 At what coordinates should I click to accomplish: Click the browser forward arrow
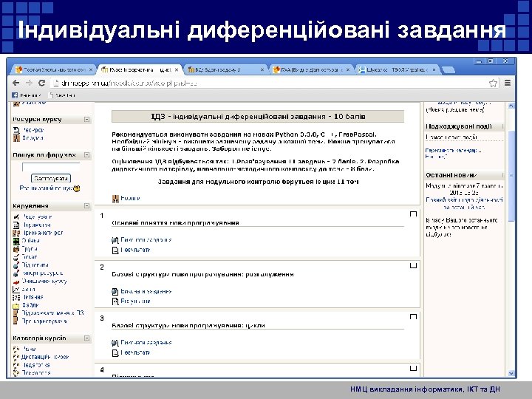click(x=29, y=83)
